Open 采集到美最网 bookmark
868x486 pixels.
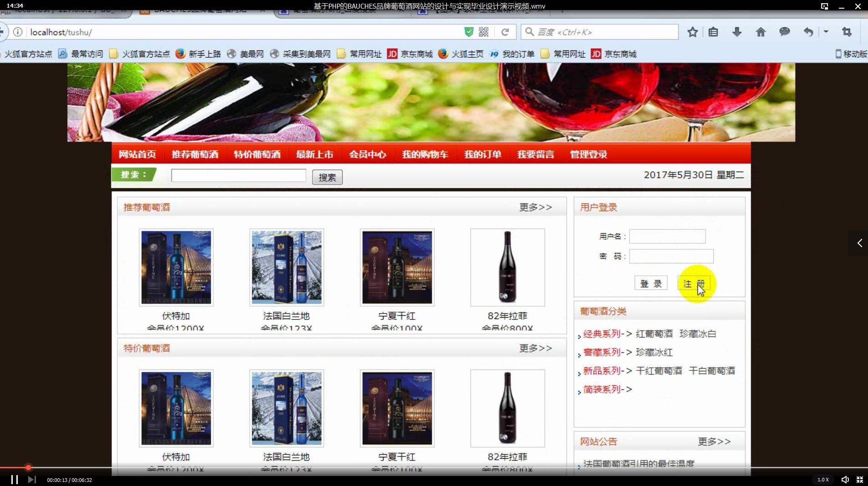pos(300,54)
